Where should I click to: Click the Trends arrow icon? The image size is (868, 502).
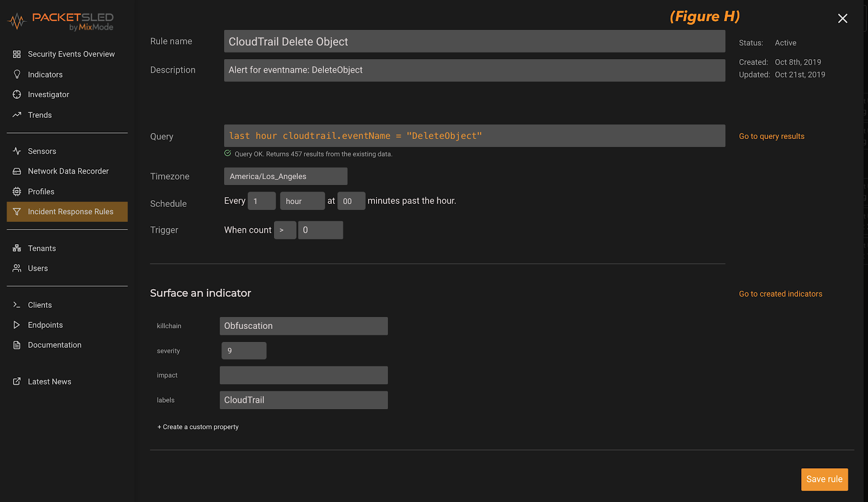[x=17, y=115]
